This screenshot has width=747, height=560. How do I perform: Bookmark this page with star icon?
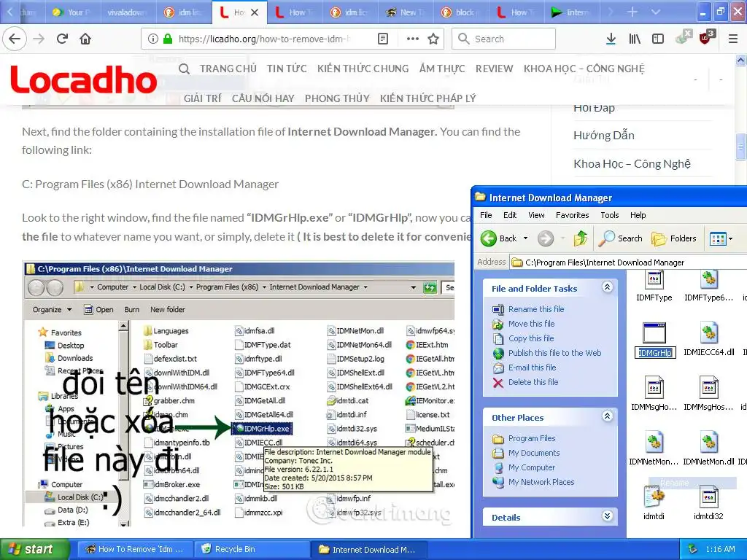[433, 39]
